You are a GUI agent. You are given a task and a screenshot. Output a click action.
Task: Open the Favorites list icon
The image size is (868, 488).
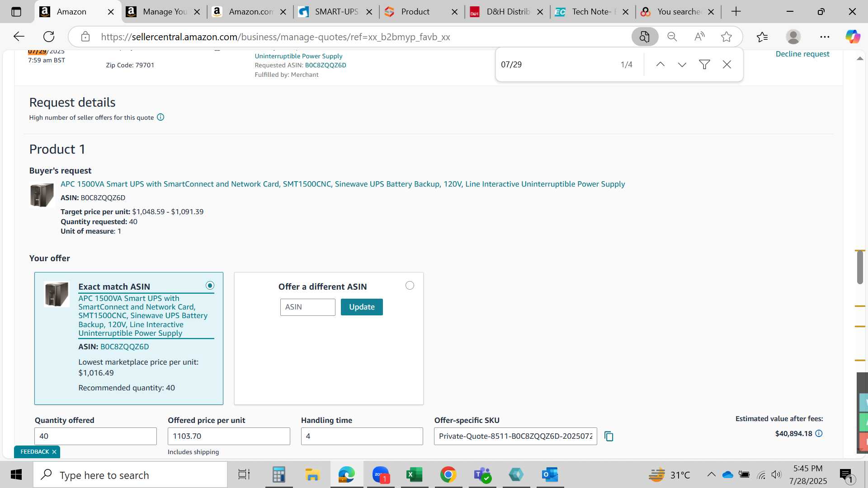(x=762, y=37)
